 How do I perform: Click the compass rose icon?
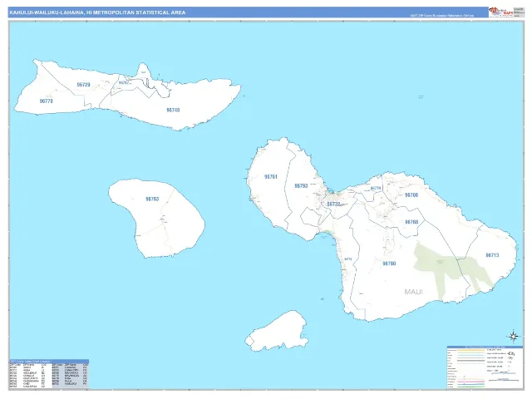(514, 336)
